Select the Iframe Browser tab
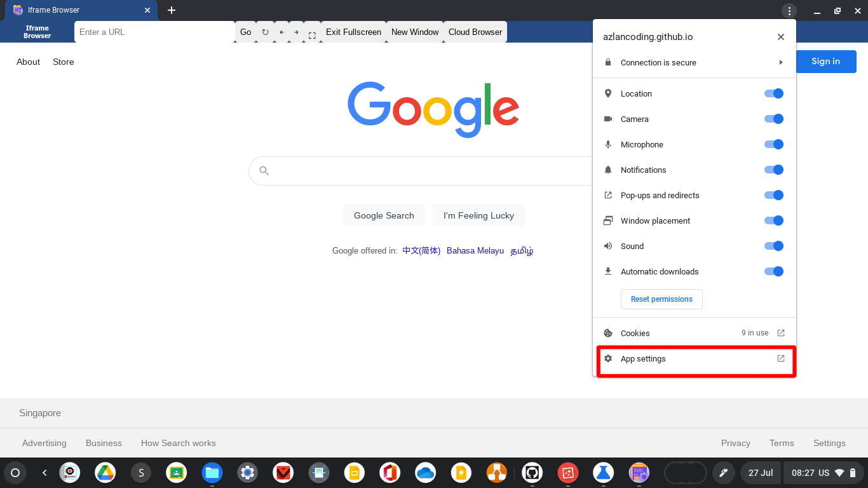The image size is (868, 488). (81, 10)
